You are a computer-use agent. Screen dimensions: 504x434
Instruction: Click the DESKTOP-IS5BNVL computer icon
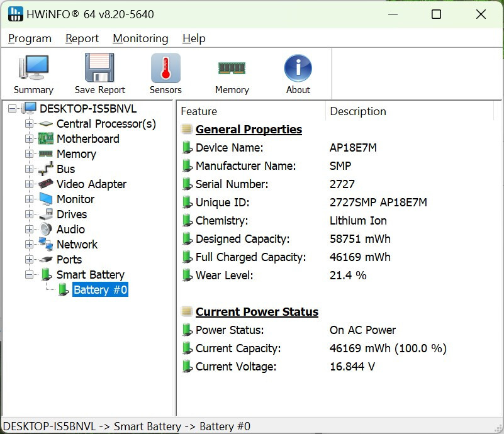29,108
